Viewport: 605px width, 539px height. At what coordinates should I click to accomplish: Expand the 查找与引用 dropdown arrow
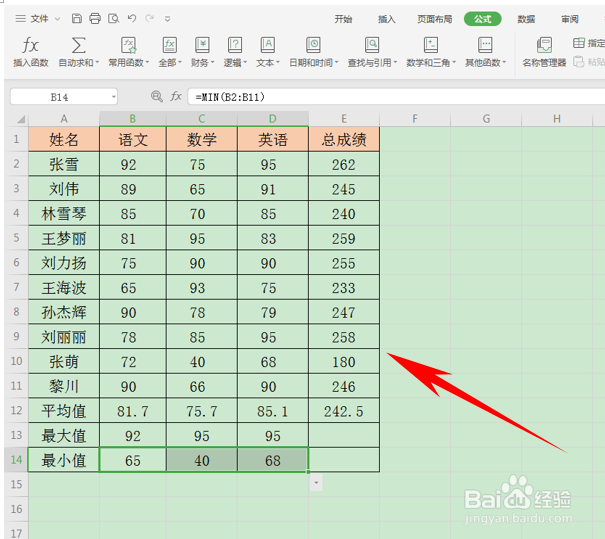(x=395, y=62)
